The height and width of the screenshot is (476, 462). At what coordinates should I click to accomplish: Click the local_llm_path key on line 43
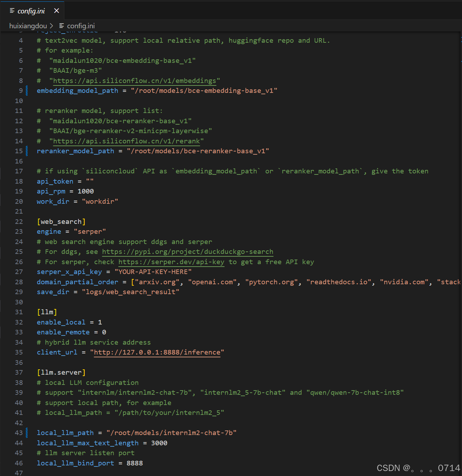[65, 433]
